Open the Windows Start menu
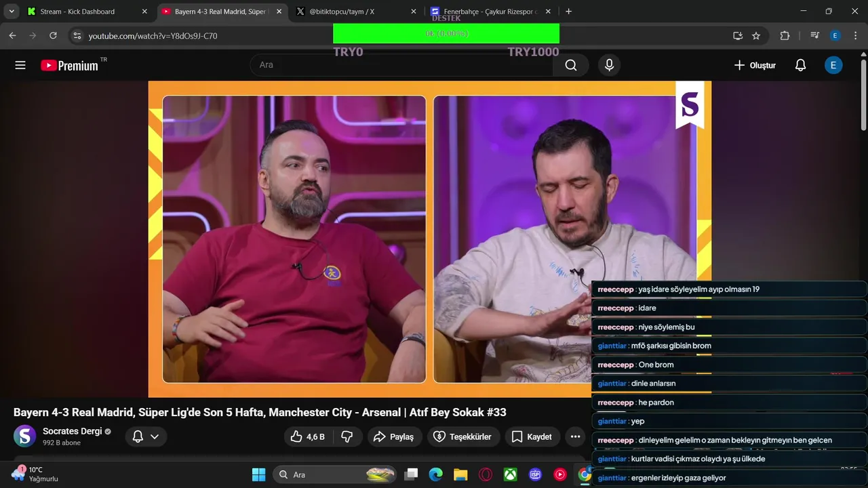868x488 pixels. [259, 474]
